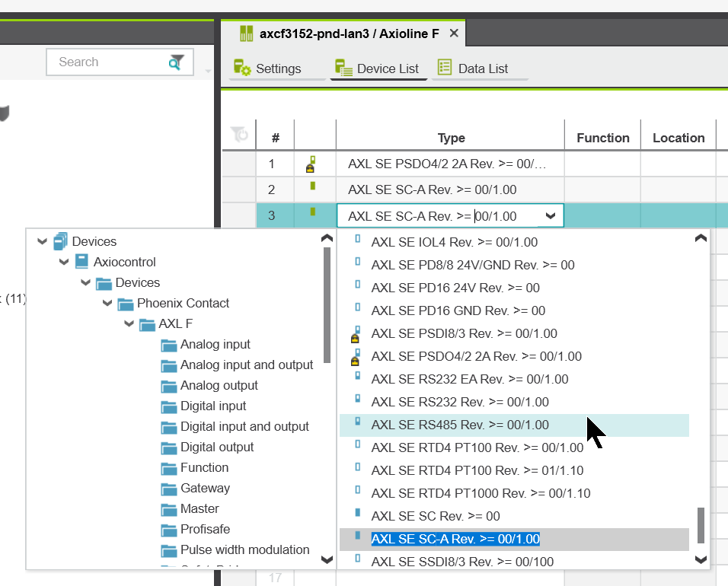Open the Type dropdown arrow in row 3
The height and width of the screenshot is (586, 728).
[550, 215]
